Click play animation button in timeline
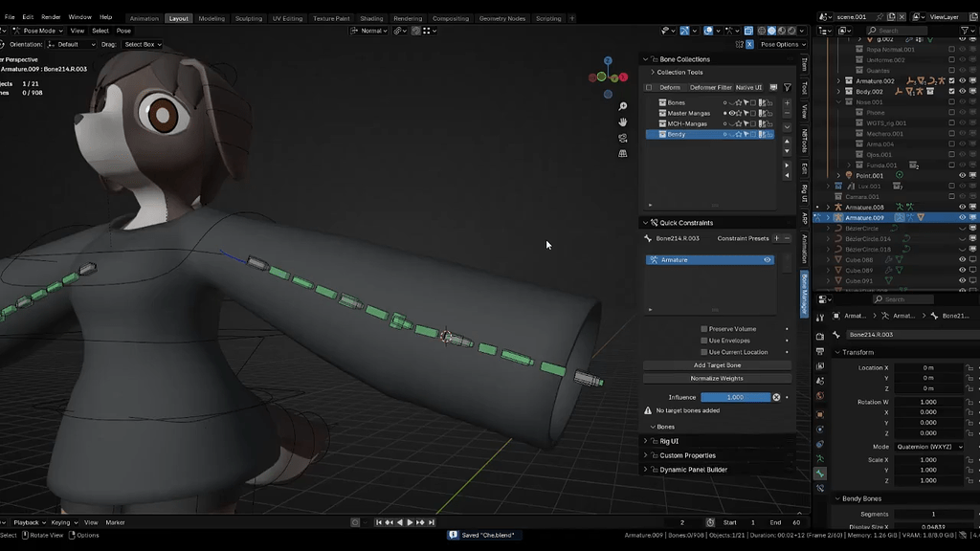980x551 pixels. coord(410,522)
